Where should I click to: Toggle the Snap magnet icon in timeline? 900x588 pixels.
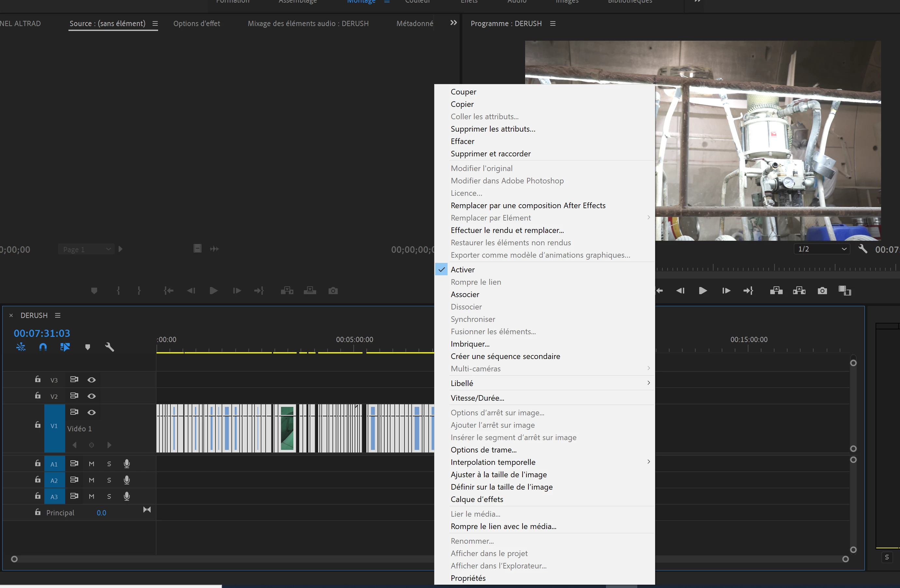coord(43,347)
